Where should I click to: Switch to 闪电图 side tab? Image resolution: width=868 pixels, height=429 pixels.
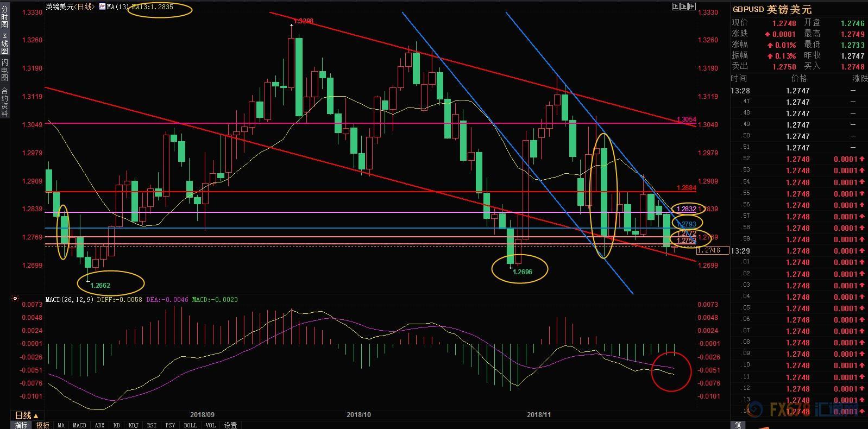[x=4, y=70]
